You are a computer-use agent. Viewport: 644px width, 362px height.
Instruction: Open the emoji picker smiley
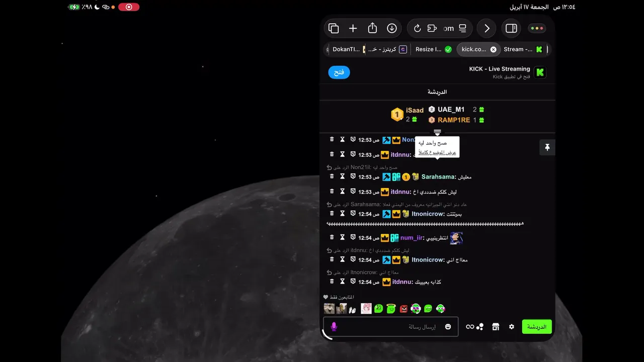[x=448, y=327]
